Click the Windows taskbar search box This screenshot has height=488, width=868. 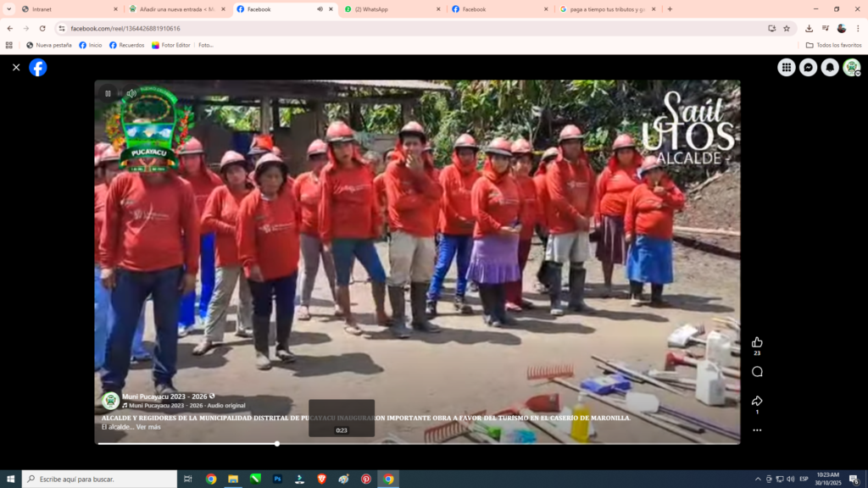(x=99, y=479)
